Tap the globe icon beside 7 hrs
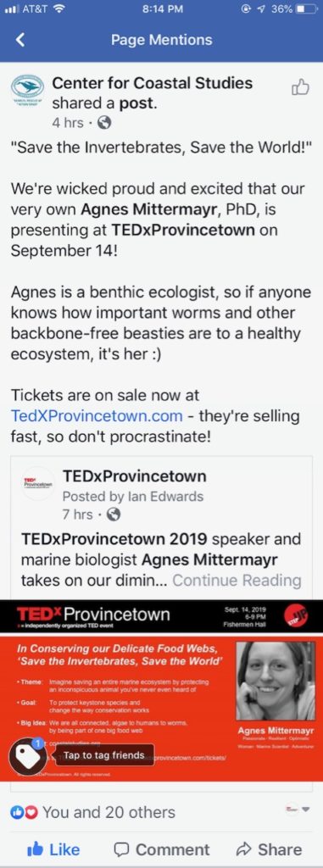 (114, 515)
